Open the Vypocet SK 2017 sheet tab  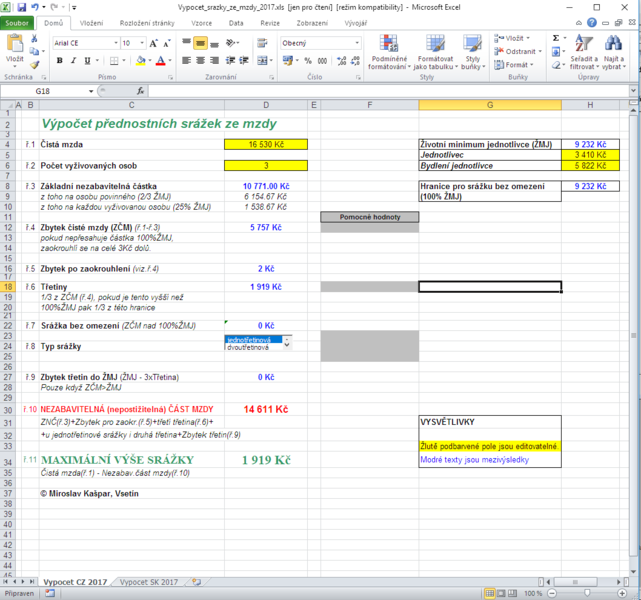[149, 582]
